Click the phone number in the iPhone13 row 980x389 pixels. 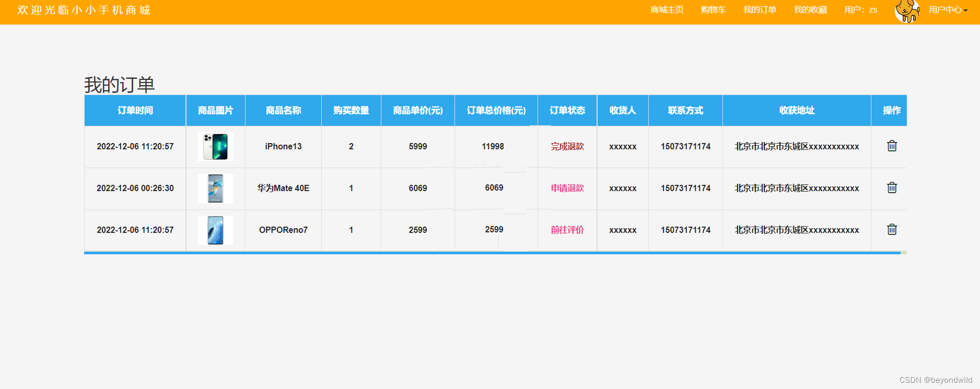(x=686, y=147)
